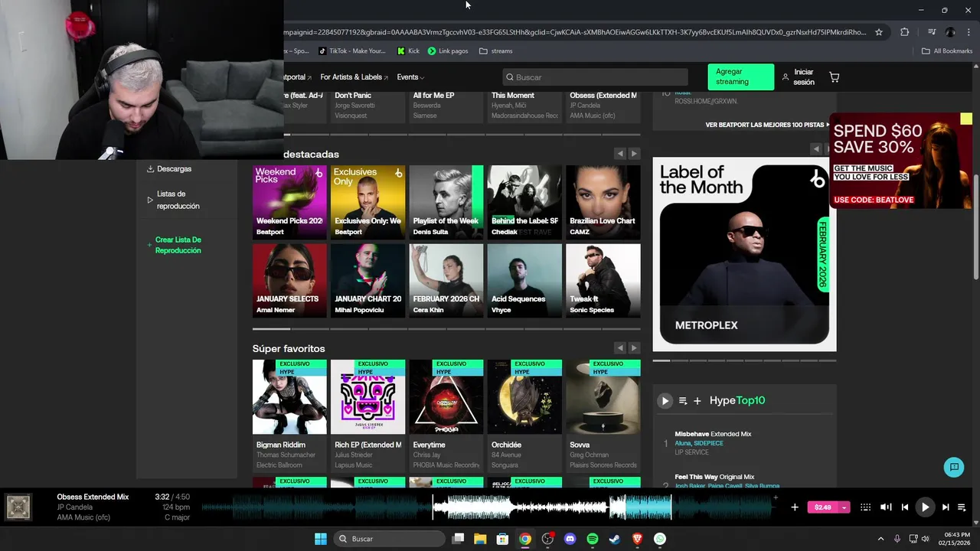The width and height of the screenshot is (980, 551).
Task: Seek in the player waveform
Action: [490, 507]
